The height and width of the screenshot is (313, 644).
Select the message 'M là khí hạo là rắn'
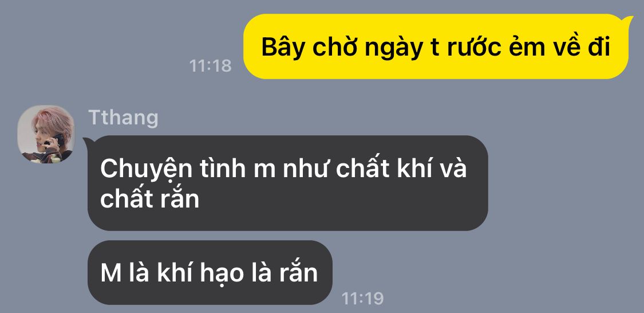(210, 272)
